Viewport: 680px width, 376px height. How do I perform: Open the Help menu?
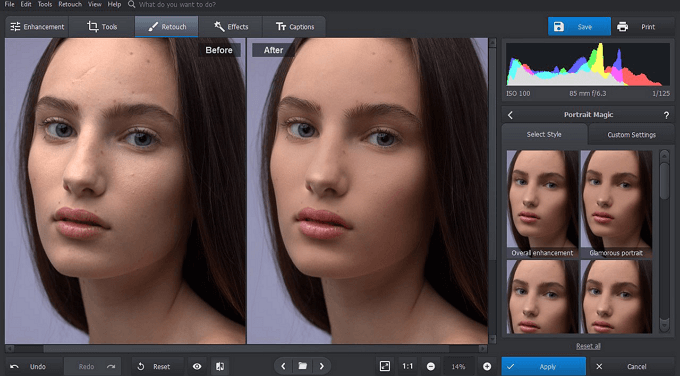pyautogui.click(x=114, y=4)
